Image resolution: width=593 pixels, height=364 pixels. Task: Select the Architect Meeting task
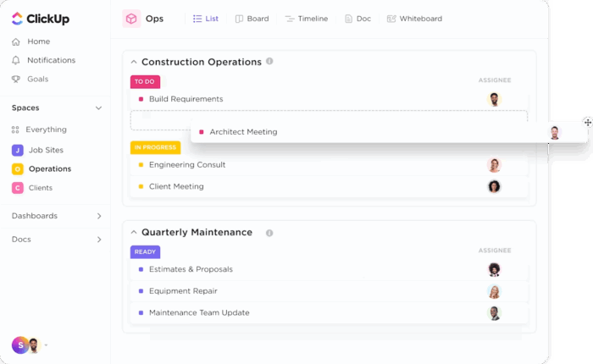(244, 132)
